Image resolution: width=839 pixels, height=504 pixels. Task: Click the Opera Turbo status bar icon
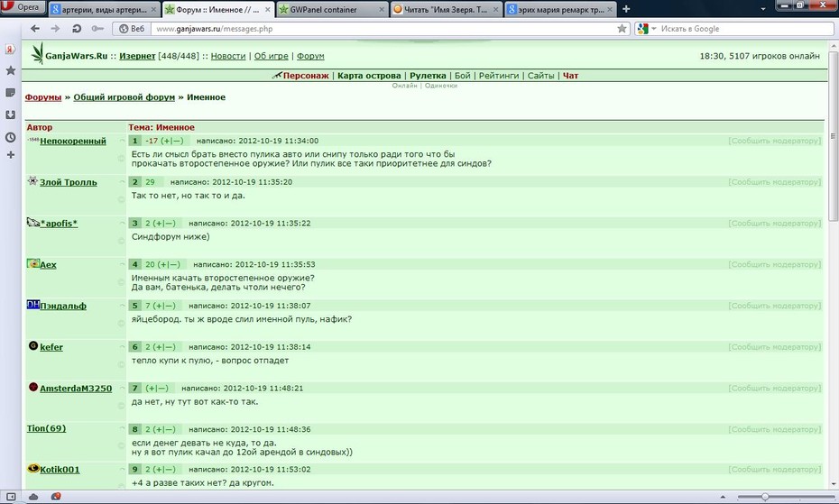(x=56, y=497)
